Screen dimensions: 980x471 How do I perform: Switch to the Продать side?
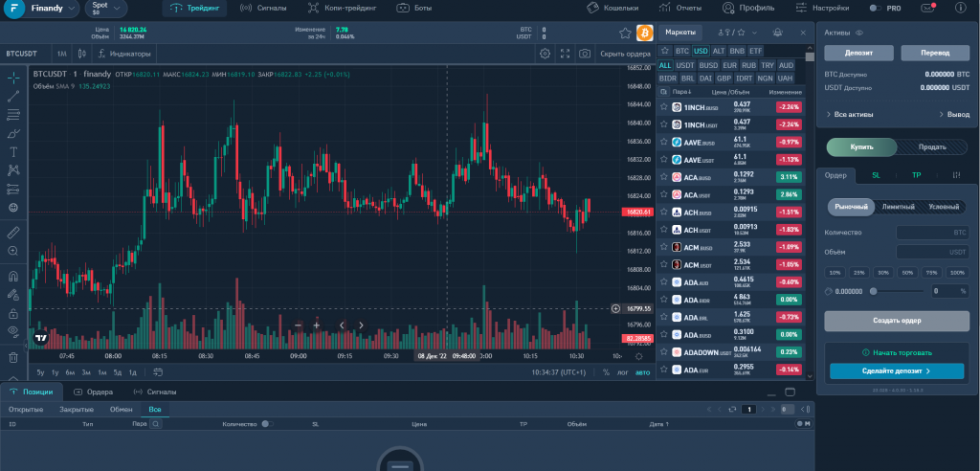933,146
